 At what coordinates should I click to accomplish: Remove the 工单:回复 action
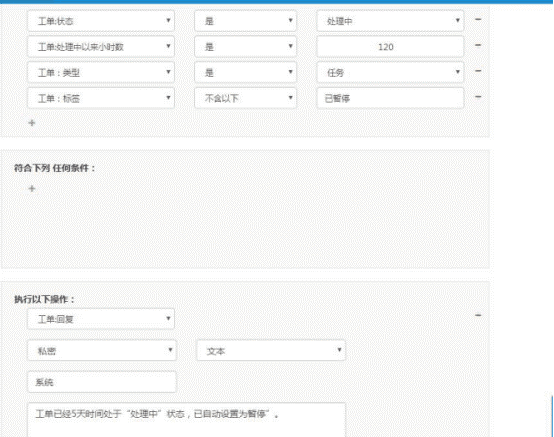(x=478, y=315)
